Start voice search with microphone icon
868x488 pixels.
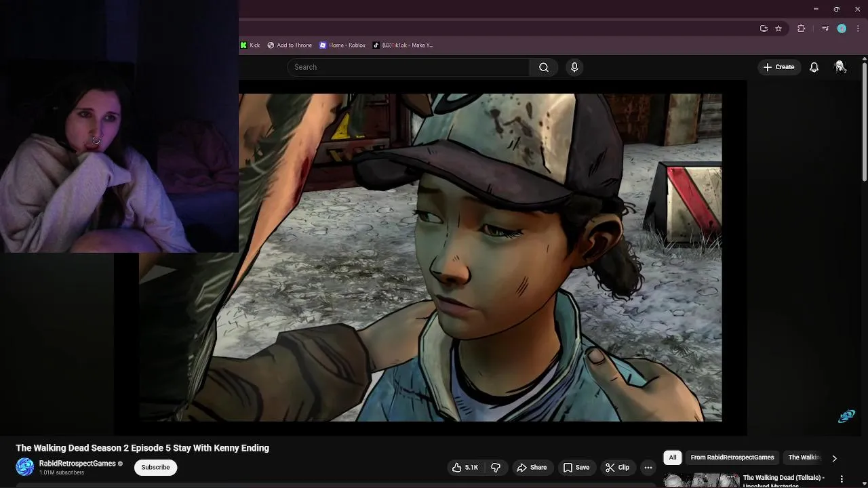[x=574, y=67]
